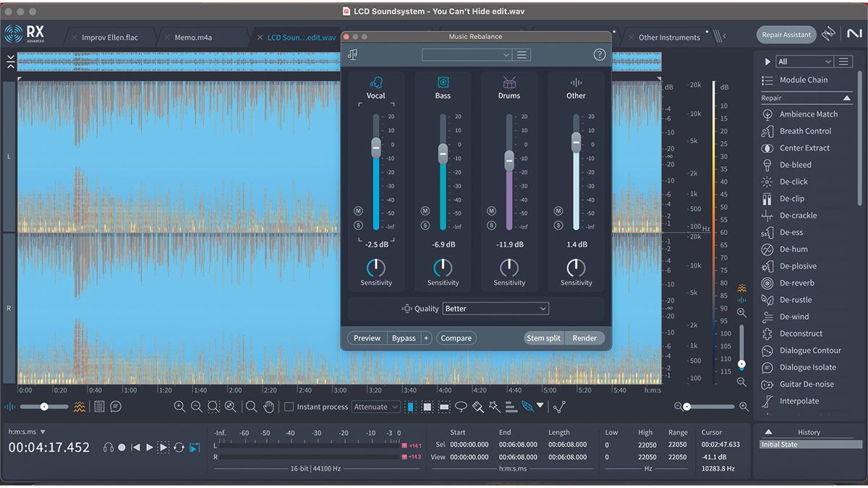
Task: Click the Zoom In magnifier icon
Action: [x=179, y=406]
